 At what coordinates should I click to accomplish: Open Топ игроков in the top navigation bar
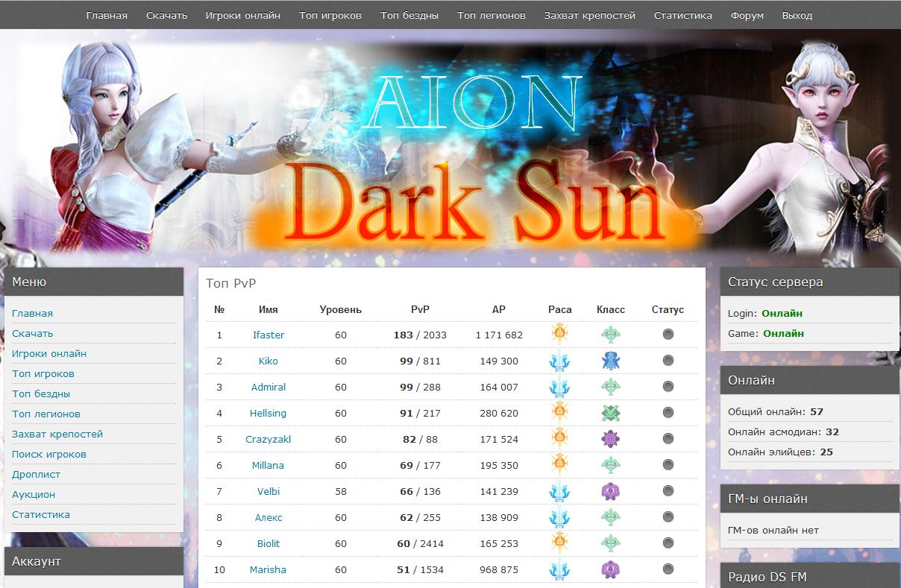tap(330, 15)
